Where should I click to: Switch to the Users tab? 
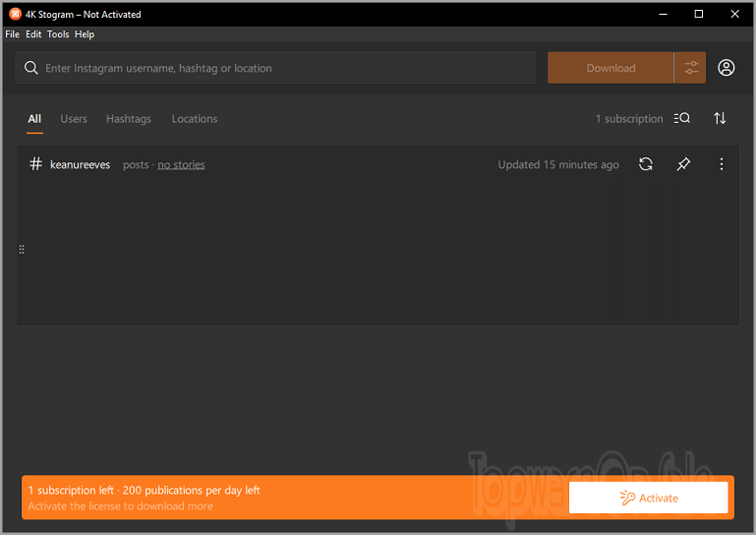pos(74,119)
